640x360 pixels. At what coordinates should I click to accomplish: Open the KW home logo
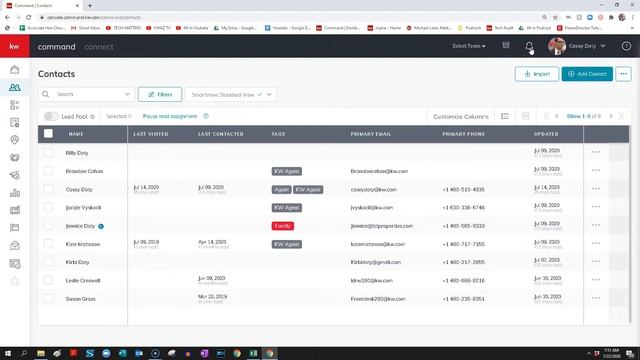[15, 46]
